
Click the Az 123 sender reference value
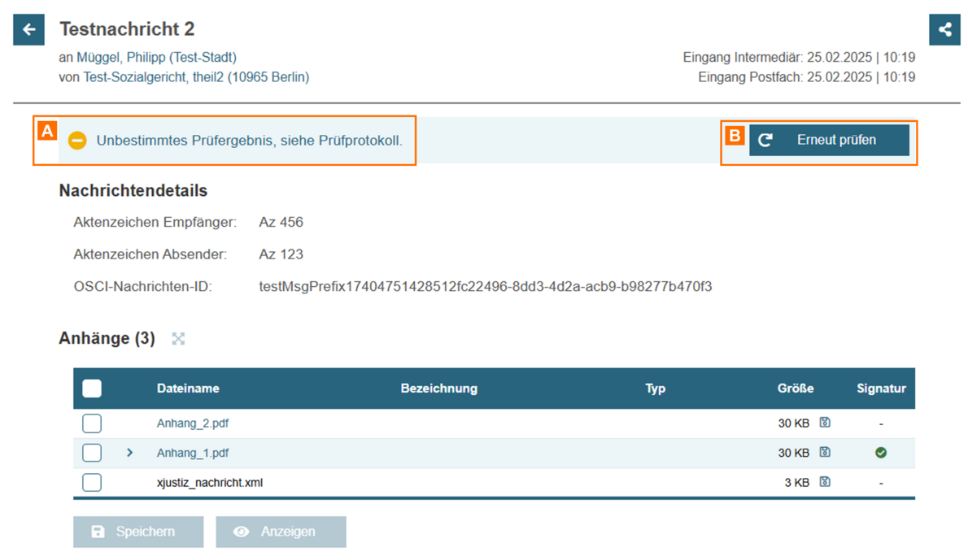tap(281, 254)
